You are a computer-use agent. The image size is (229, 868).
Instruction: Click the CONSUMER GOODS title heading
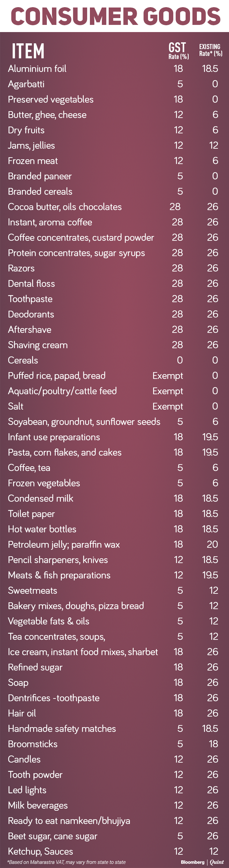(x=115, y=16)
